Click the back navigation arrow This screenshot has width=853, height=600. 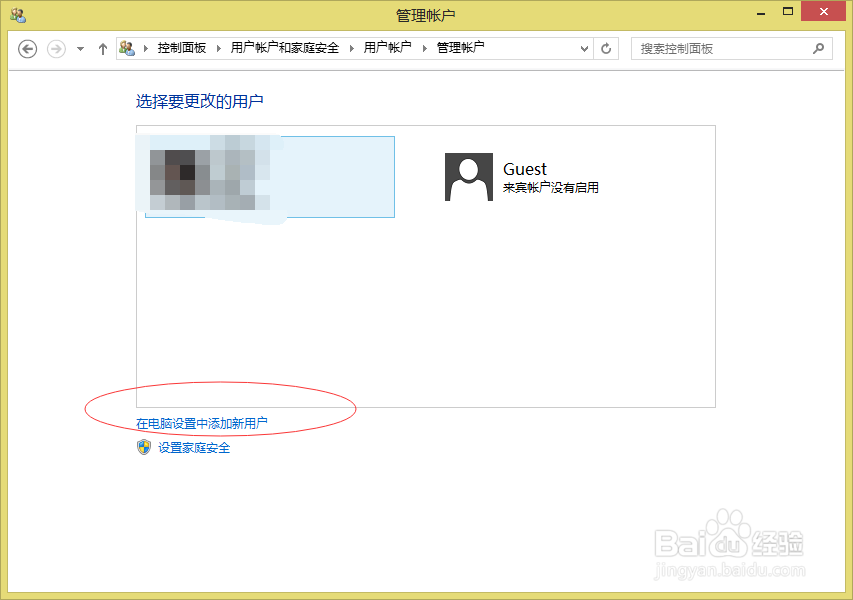click(x=27, y=47)
